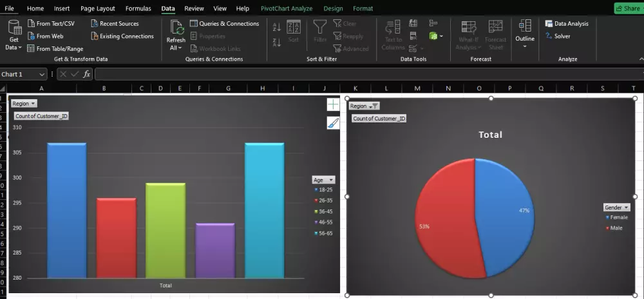644x299 pixels.
Task: Click the formula bar confirm checkmark
Action: click(x=74, y=74)
